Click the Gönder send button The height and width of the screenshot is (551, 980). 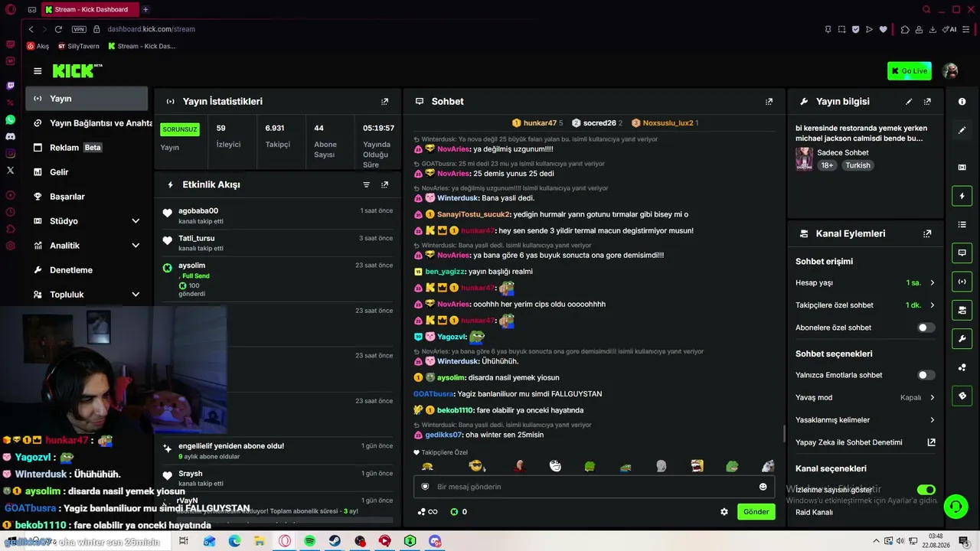(x=756, y=512)
